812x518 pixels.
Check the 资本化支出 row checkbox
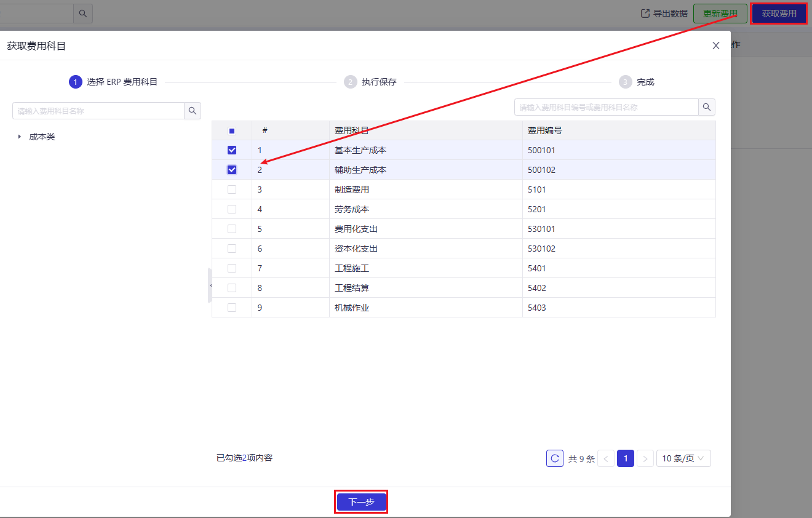pos(232,249)
